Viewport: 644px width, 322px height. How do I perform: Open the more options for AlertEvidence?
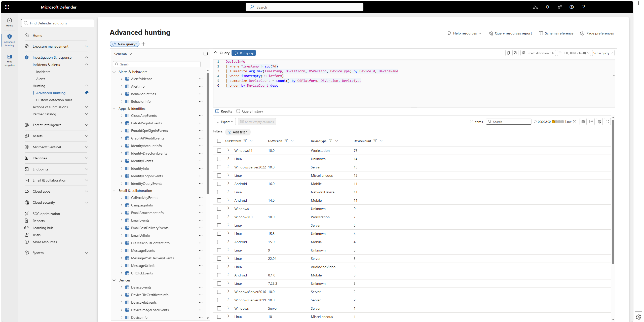201,79
